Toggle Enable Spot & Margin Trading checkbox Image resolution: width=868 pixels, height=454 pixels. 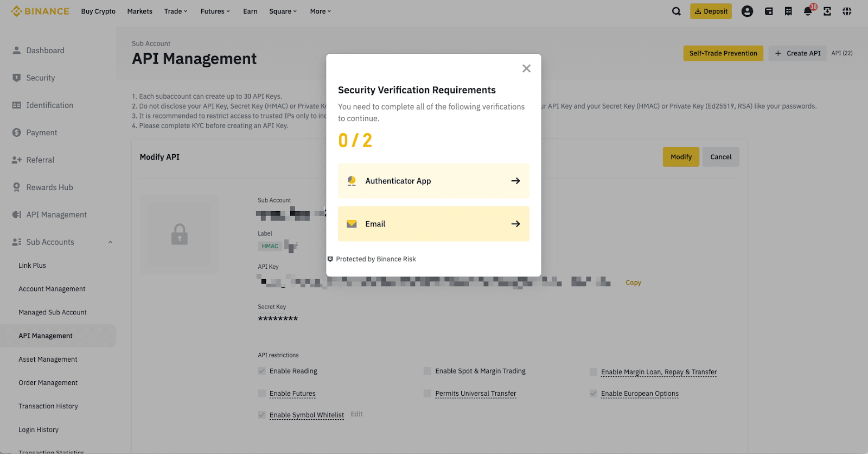[x=427, y=371]
